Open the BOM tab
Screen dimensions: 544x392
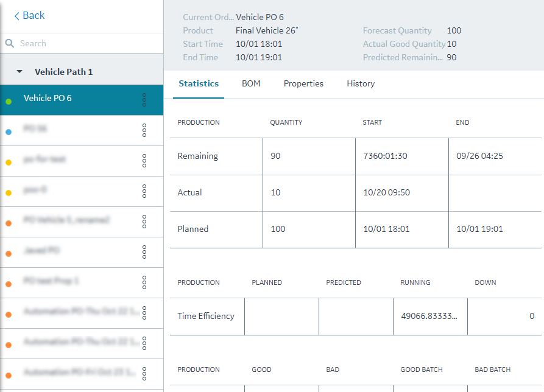(251, 83)
